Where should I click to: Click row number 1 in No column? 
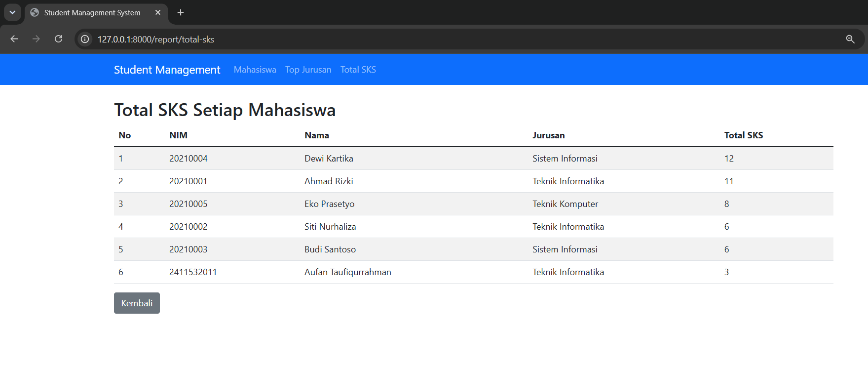121,159
